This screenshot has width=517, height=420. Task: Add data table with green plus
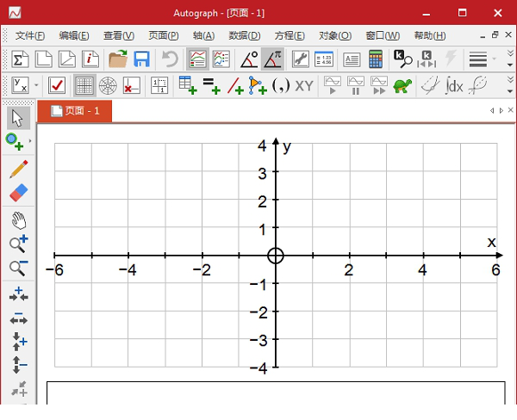coord(188,85)
